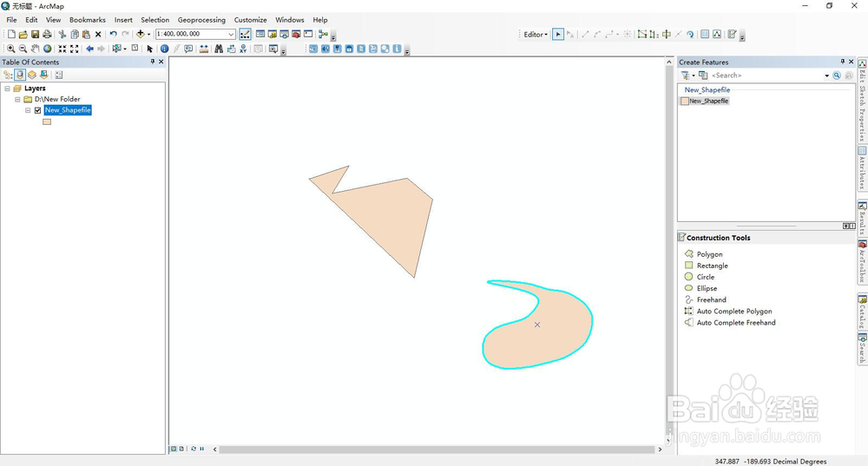Open the Sketch Properties icon in Editor toolbar
The width and height of the screenshot is (868, 466).
[x=717, y=35]
